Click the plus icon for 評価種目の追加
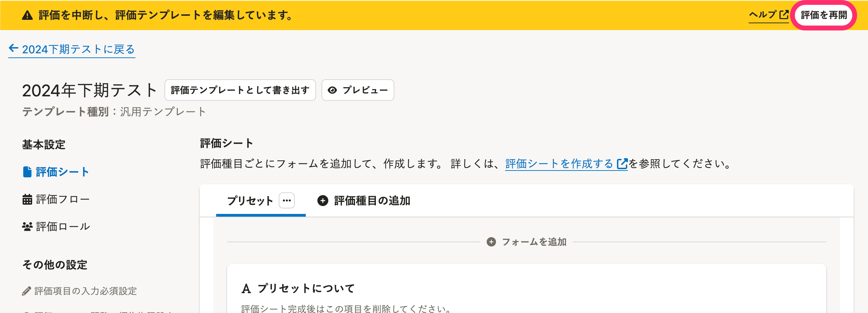Screen dimensions: 868x313 [323, 201]
